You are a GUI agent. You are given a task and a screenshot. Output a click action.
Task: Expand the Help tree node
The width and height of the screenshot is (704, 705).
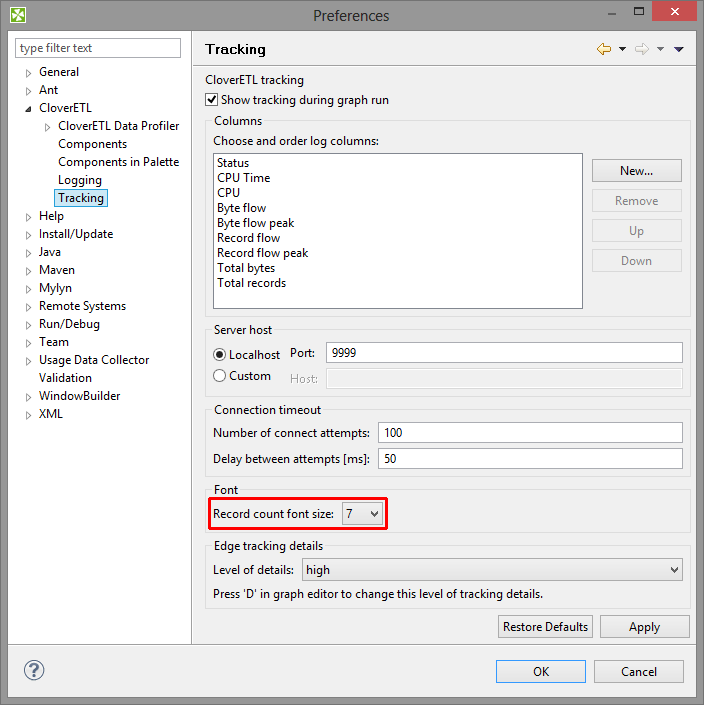click(28, 217)
